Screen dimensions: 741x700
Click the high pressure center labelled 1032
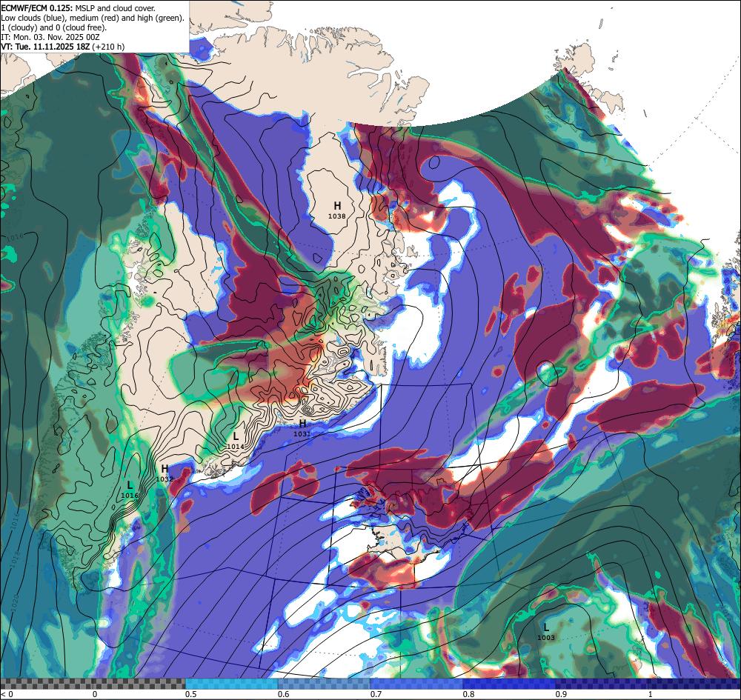click(x=165, y=473)
